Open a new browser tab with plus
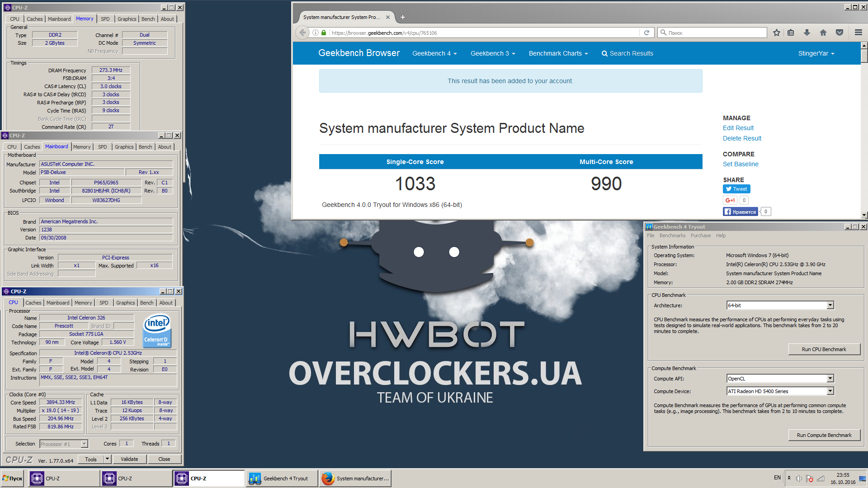Image resolution: width=868 pixels, height=488 pixels. 403,17
